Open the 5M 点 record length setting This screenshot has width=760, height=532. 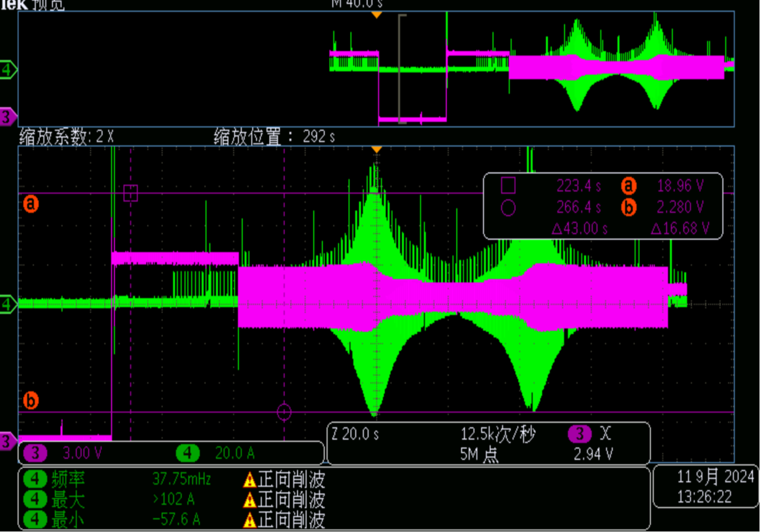pos(479,454)
